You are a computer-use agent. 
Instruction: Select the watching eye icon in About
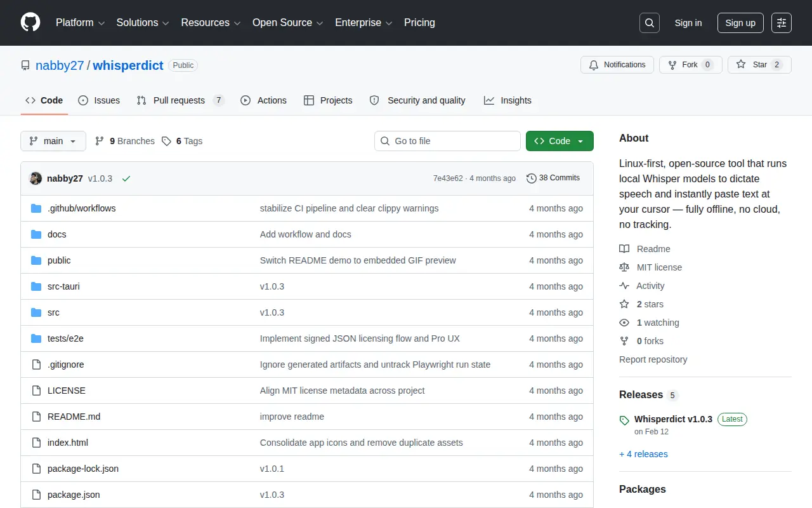point(624,323)
